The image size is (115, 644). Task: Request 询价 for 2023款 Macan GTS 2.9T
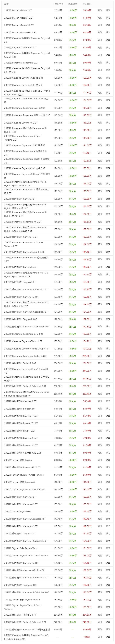tap(100, 33)
